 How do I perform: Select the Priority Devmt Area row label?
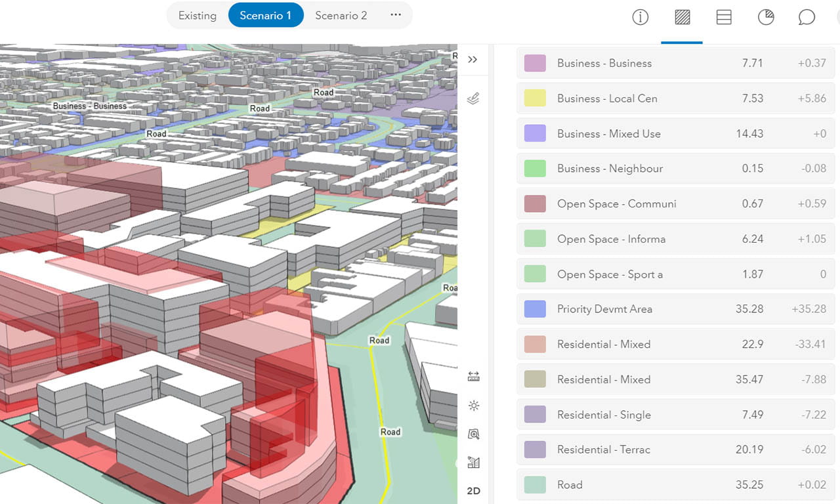tap(604, 309)
